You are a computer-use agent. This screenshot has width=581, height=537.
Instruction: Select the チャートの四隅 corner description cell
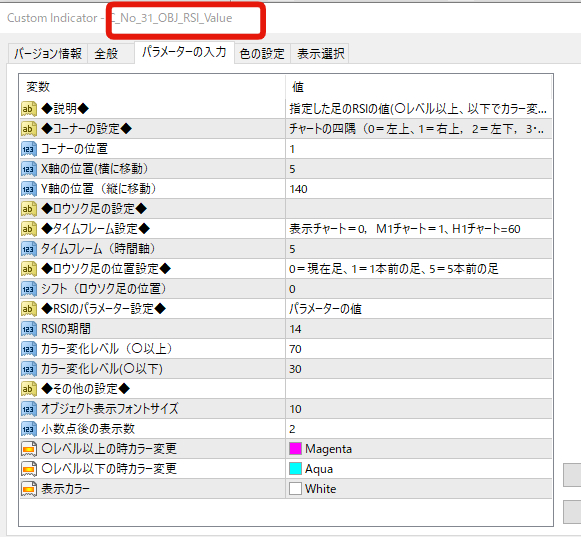(x=419, y=129)
